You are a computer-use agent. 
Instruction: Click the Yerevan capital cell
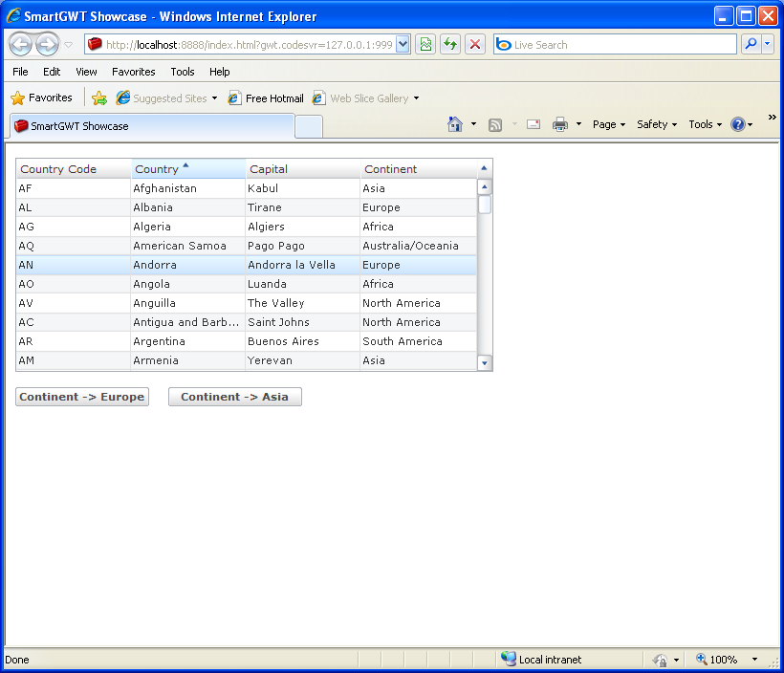point(302,360)
